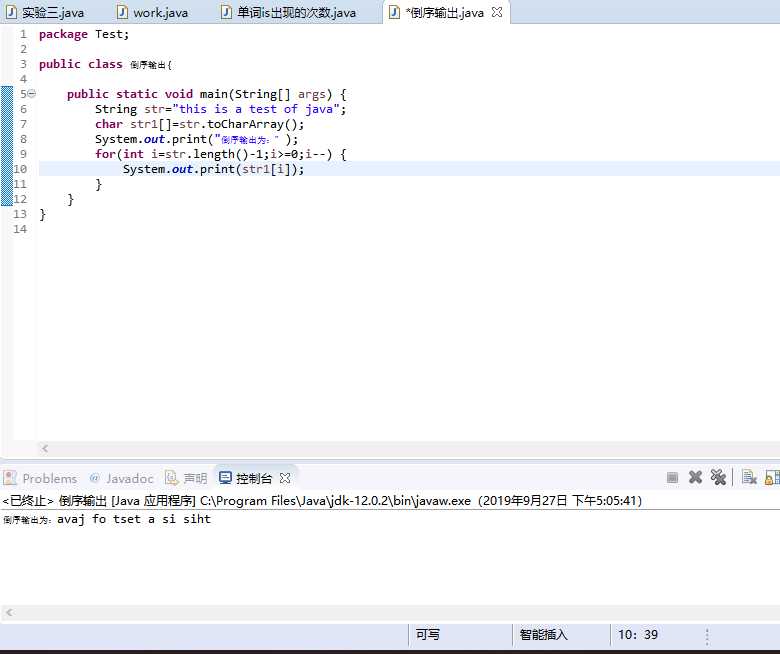Click the Clear Console icon
Screen dimensions: 780x654
click(749, 477)
